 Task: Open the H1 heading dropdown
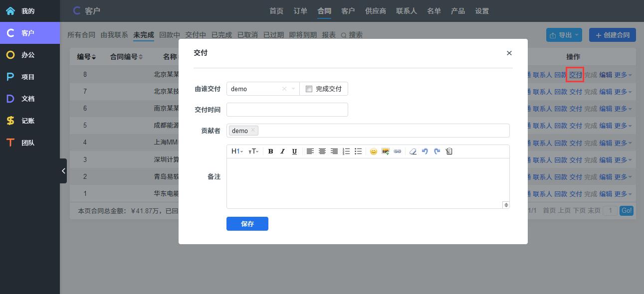pos(237,151)
